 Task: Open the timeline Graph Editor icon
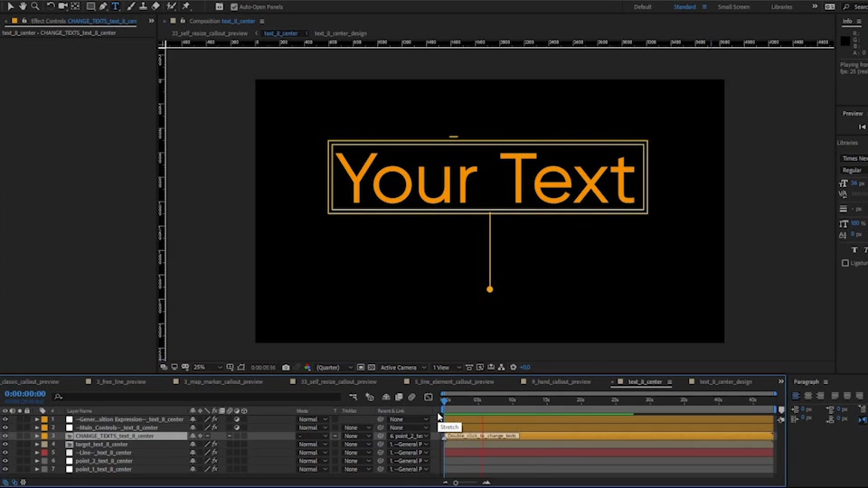pyautogui.click(x=429, y=397)
